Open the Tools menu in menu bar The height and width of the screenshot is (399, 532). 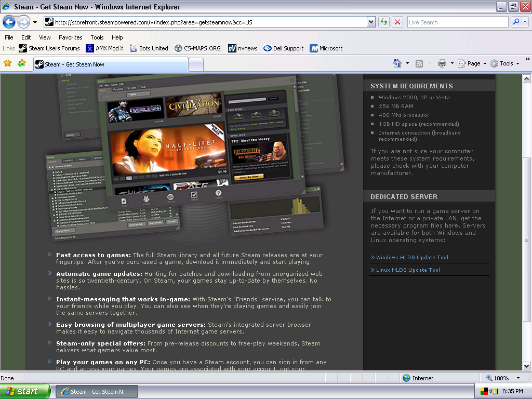coord(97,37)
